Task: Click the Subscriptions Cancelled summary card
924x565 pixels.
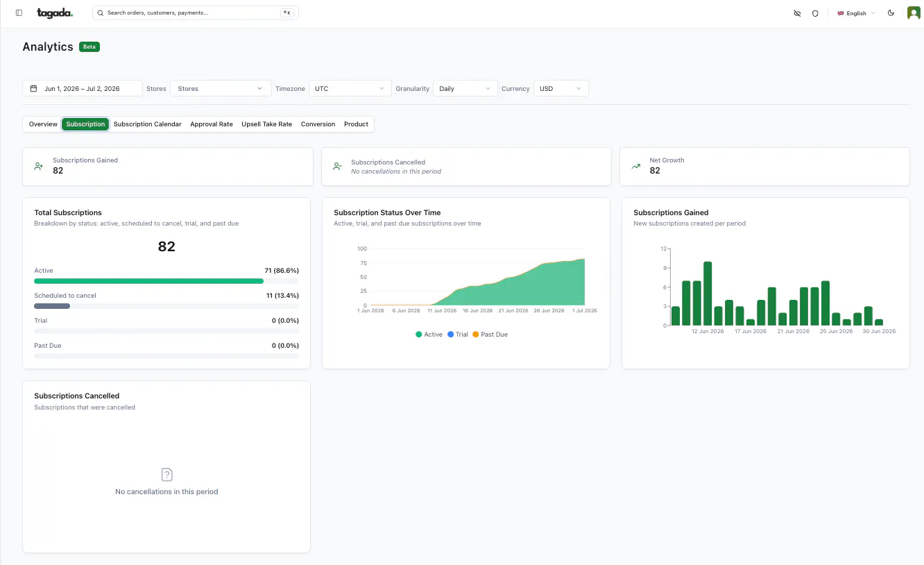Action: coord(466,167)
